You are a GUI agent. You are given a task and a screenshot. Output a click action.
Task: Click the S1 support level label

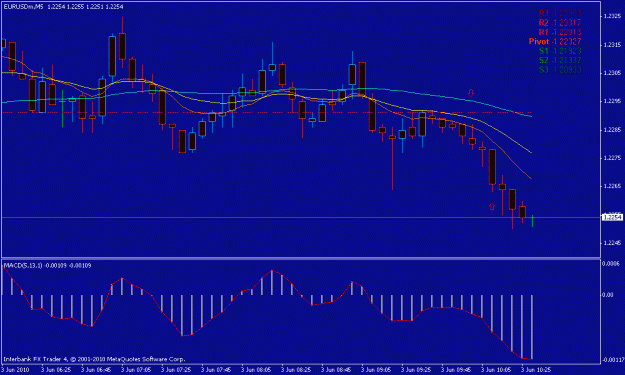(x=560, y=51)
